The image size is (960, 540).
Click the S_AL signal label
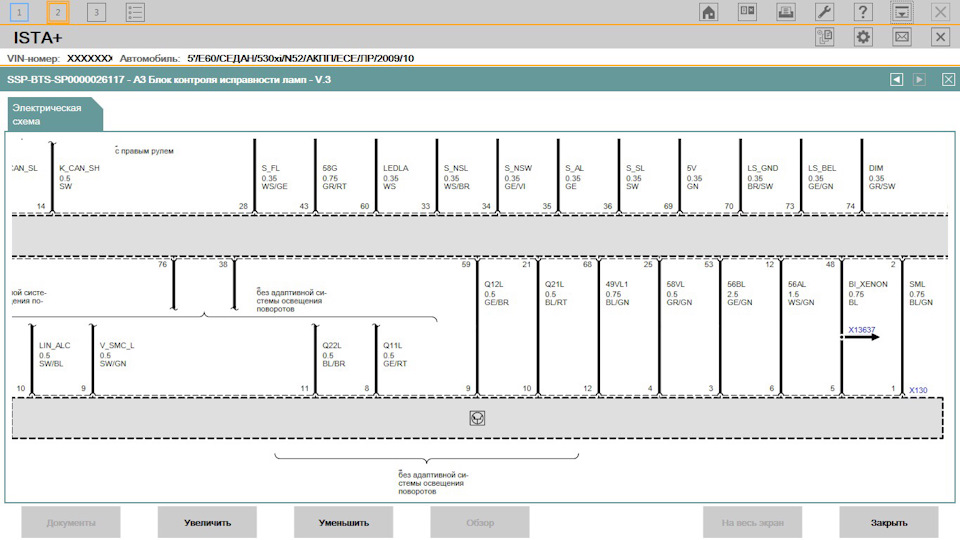[x=574, y=168]
